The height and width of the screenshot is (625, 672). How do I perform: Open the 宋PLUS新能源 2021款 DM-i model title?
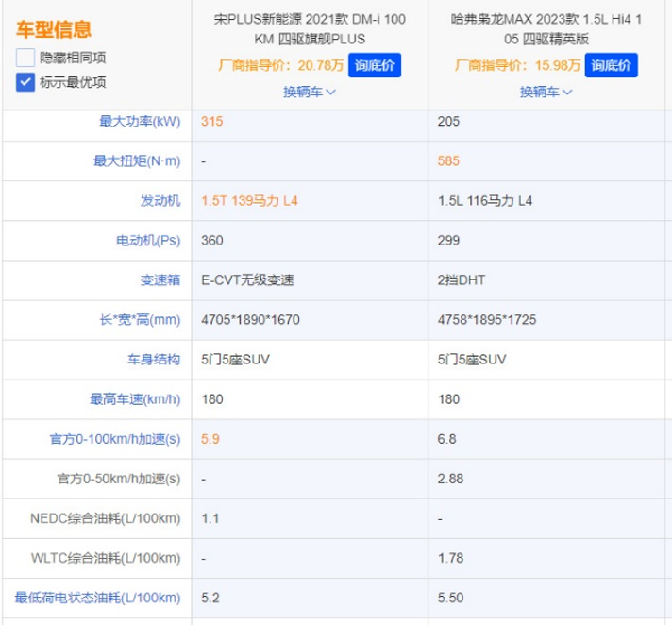pyautogui.click(x=310, y=28)
